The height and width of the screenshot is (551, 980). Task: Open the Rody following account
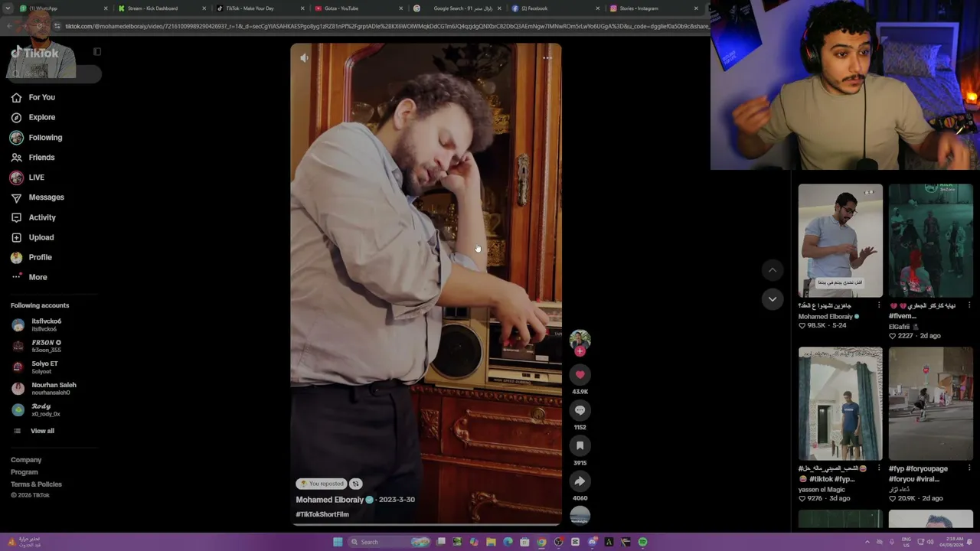(x=44, y=410)
